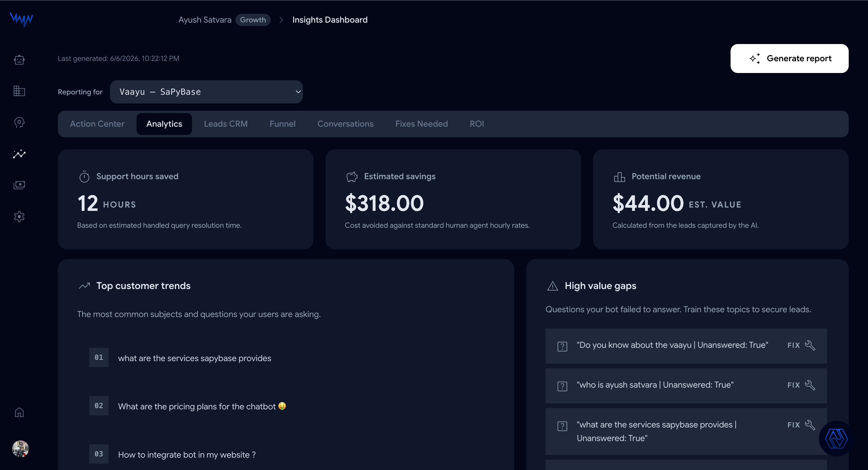Open the billing money icon in sidebar
Screen dimensions: 868x470
pos(19,185)
